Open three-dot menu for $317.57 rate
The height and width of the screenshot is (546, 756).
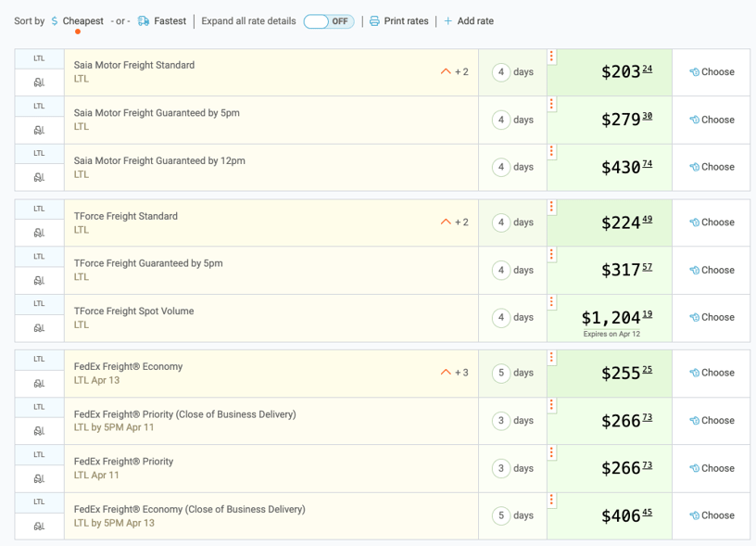551,255
